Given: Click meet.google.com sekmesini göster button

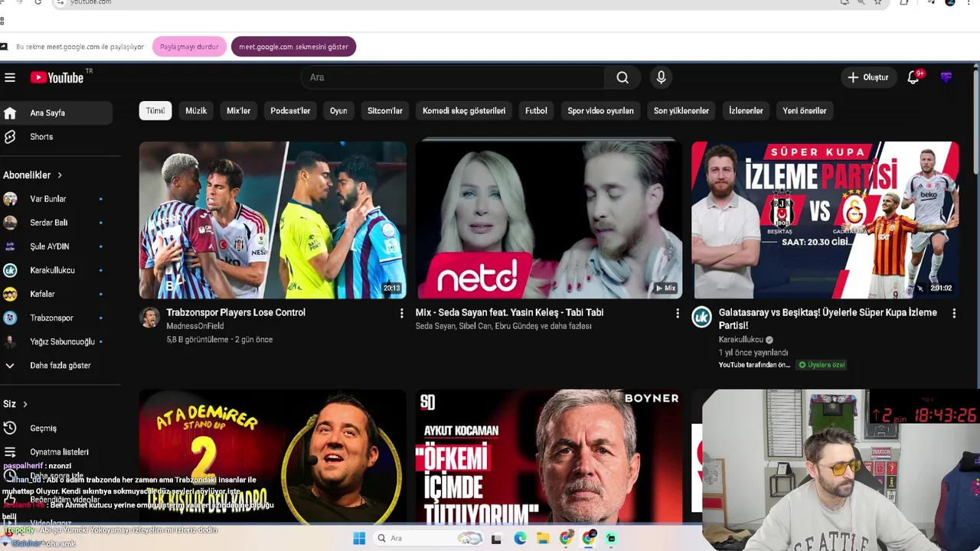Looking at the screenshot, I should [x=293, y=47].
